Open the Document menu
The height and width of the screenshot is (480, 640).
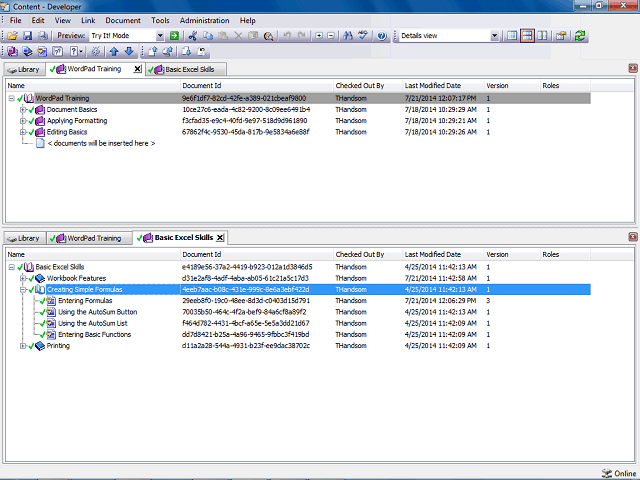(123, 20)
